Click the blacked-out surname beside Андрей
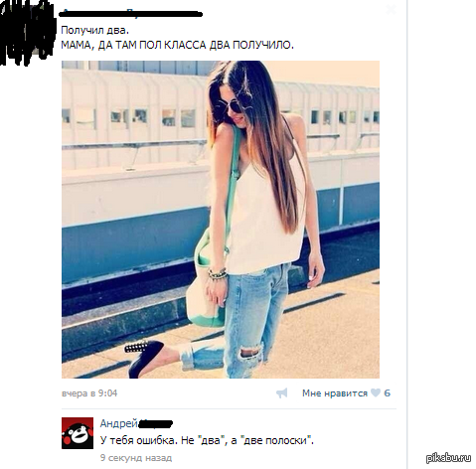 pyautogui.click(x=156, y=423)
